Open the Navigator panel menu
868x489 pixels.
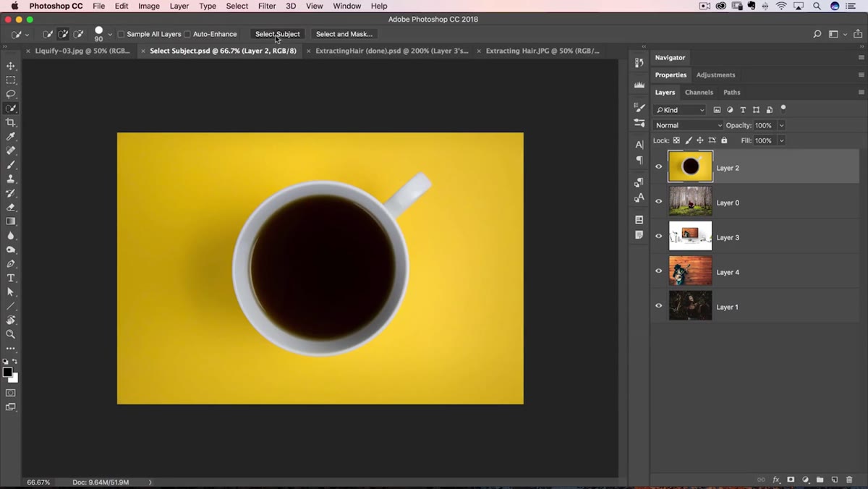point(861,57)
